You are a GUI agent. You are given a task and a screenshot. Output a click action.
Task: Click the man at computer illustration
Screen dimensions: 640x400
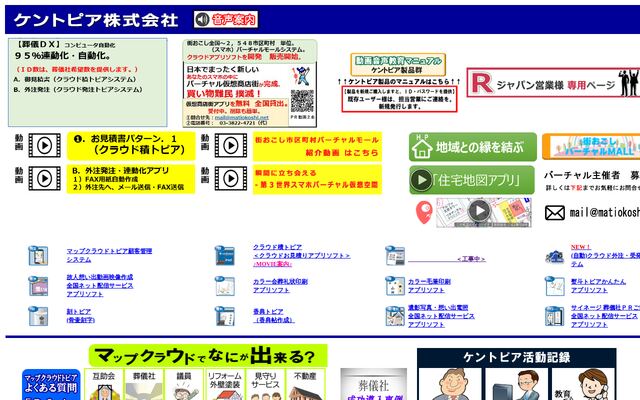[516, 384]
